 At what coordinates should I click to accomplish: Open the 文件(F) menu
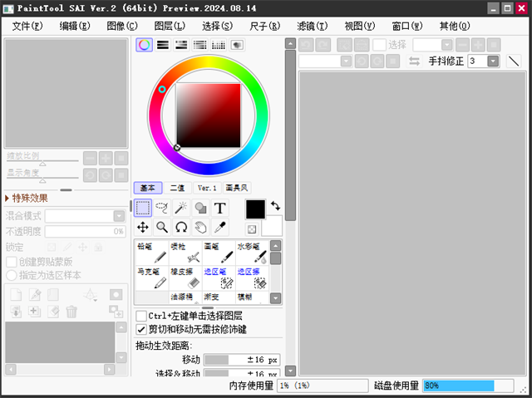coord(27,26)
